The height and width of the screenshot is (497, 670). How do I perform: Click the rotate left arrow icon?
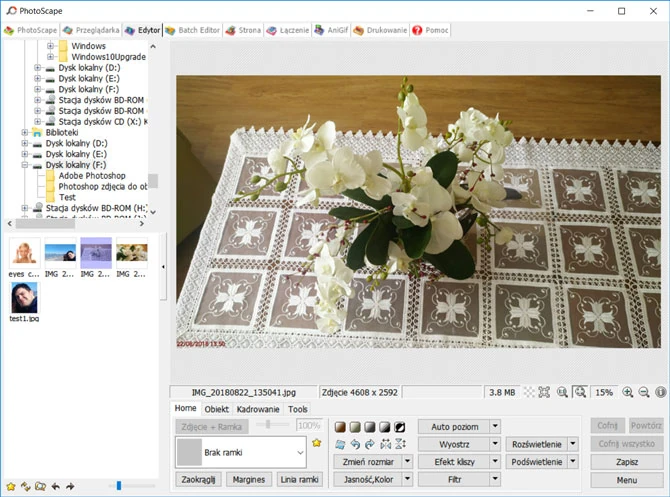[x=355, y=443]
